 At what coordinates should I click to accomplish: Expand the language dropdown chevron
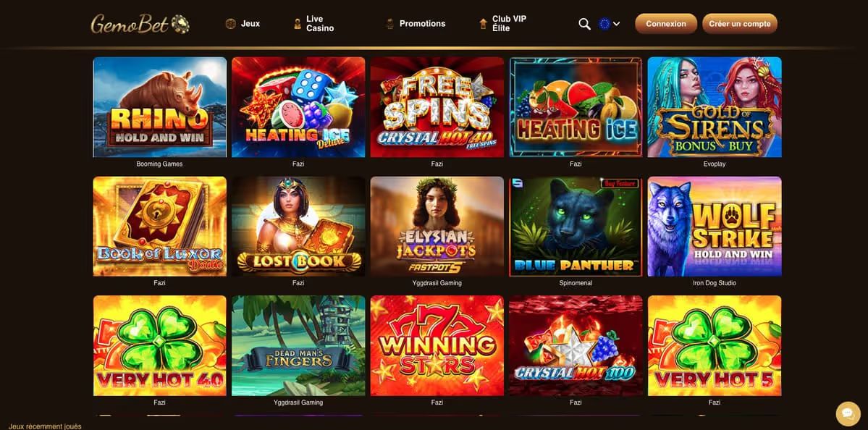[617, 24]
